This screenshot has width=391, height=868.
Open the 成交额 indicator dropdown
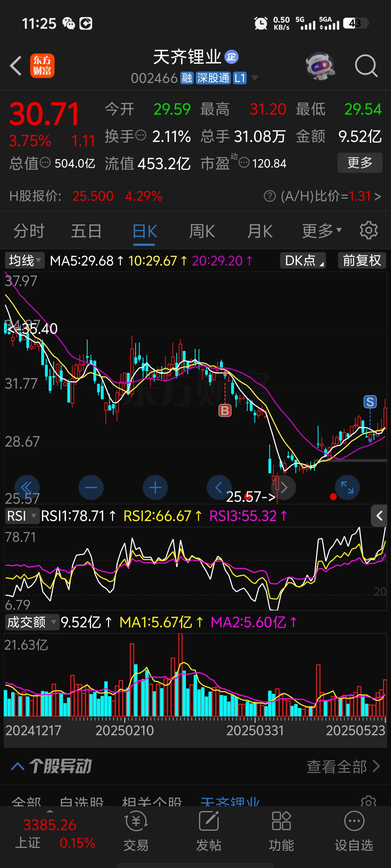click(x=32, y=622)
